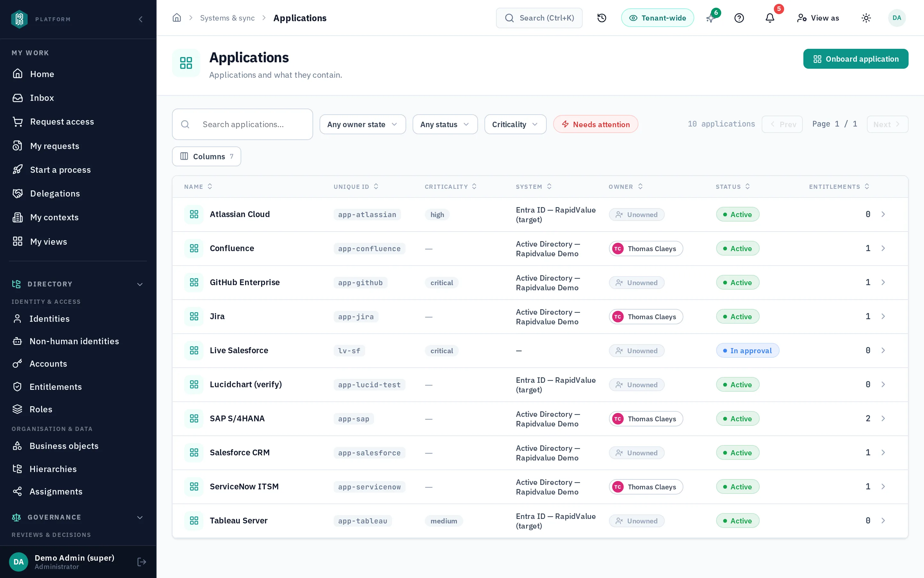This screenshot has width=924, height=578.
Task: Open the DA user avatar menu
Action: pyautogui.click(x=897, y=18)
